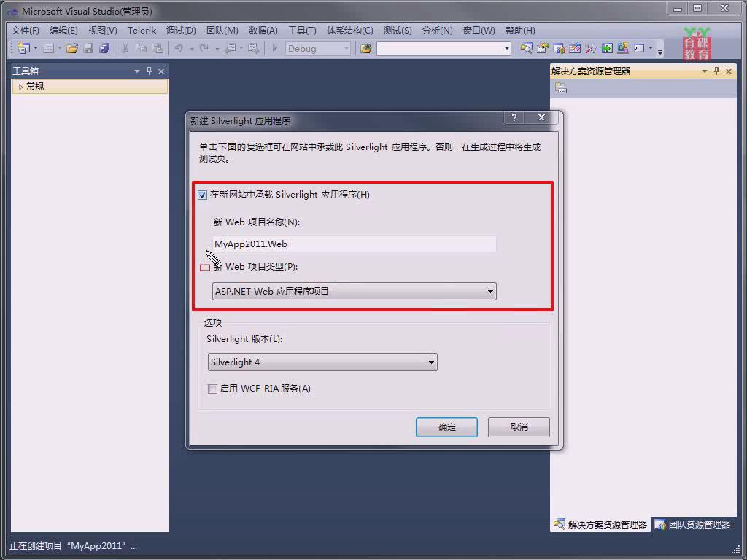This screenshot has width=747, height=560.
Task: Open the toolbar options overflow arrow
Action: (659, 50)
